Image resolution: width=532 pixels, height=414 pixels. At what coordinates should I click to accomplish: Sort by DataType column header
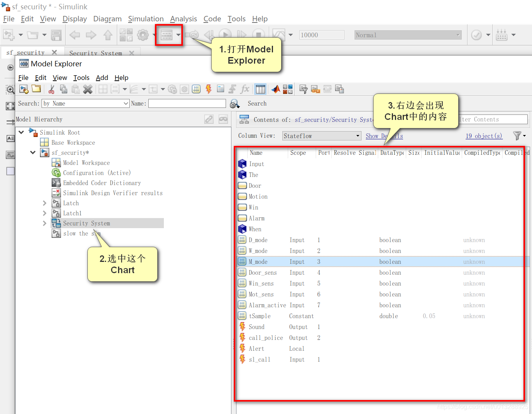392,153
